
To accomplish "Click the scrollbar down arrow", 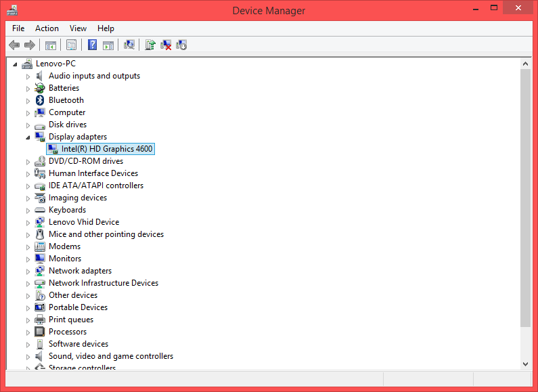I will pyautogui.click(x=525, y=364).
